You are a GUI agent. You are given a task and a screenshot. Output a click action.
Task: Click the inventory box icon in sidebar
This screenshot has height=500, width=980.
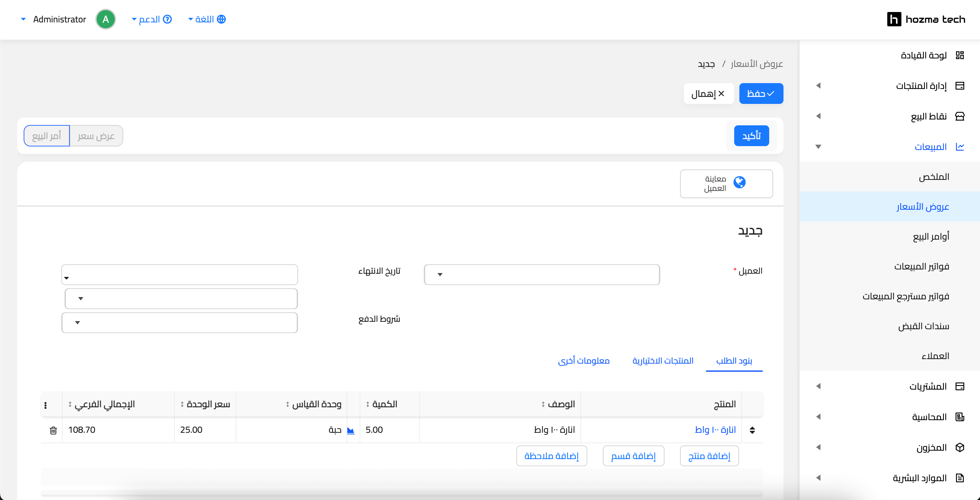click(960, 447)
